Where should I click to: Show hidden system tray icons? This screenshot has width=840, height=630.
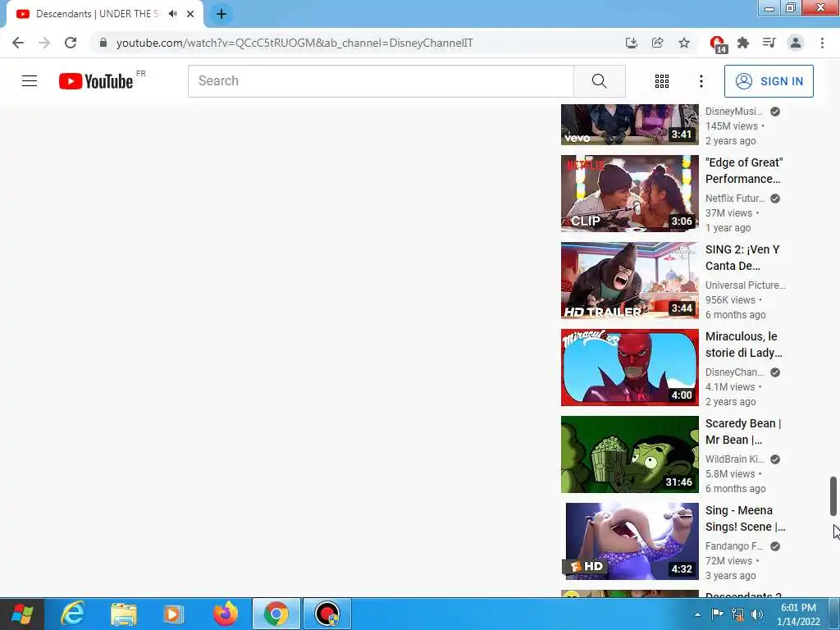(x=697, y=614)
